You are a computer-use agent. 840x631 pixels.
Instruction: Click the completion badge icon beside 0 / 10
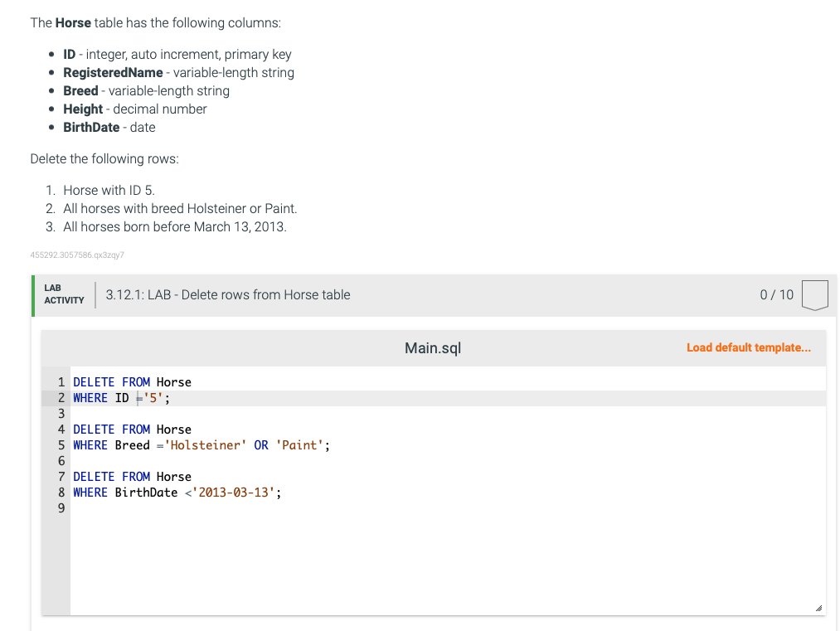(x=815, y=295)
